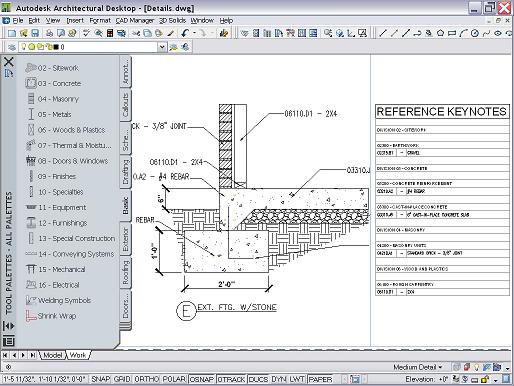Click the toolbar lock icon in tray

[x=486, y=379]
